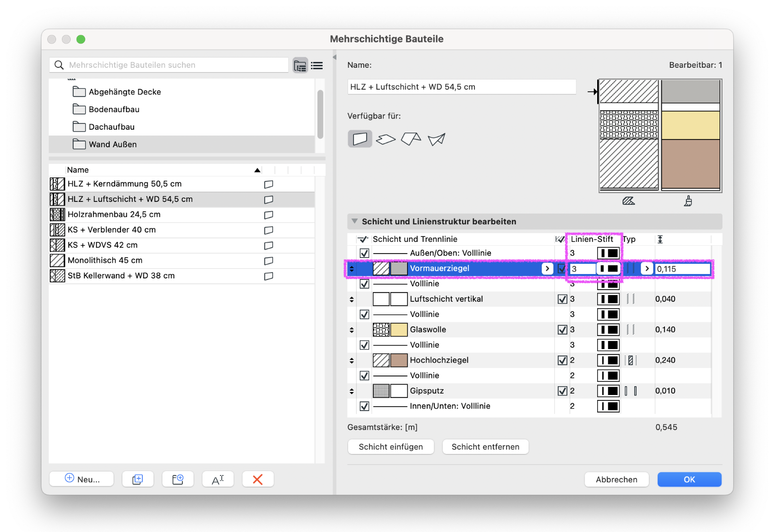780x532 pixels.
Task: Sort list by Name column arrow
Action: point(257,170)
